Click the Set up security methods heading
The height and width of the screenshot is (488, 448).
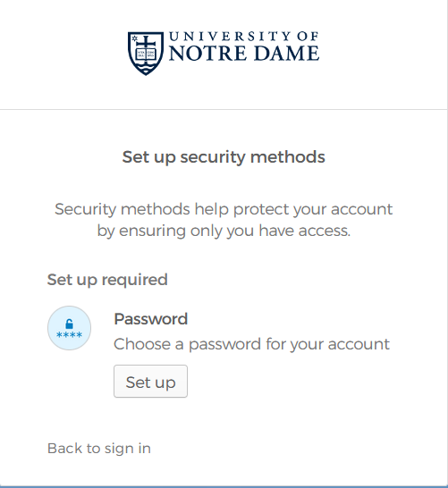pyautogui.click(x=224, y=157)
